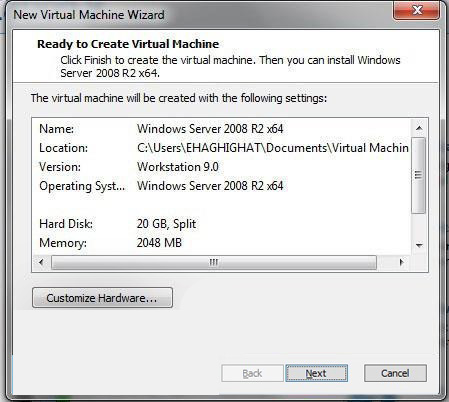The image size is (449, 402).
Task: Click the Ready to Create Virtual Machine heading
Action: point(128,44)
